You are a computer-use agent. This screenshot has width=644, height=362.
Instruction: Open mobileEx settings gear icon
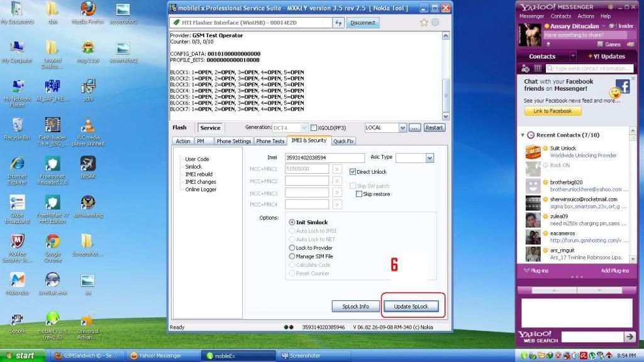point(435,22)
